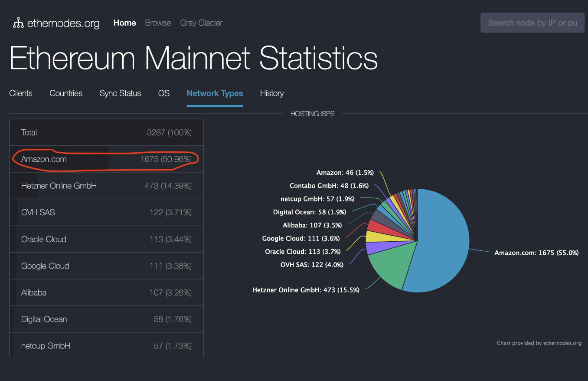The image size is (588, 381).
Task: Click the Ethereum Mainnet Statistics heading
Action: pyautogui.click(x=193, y=58)
